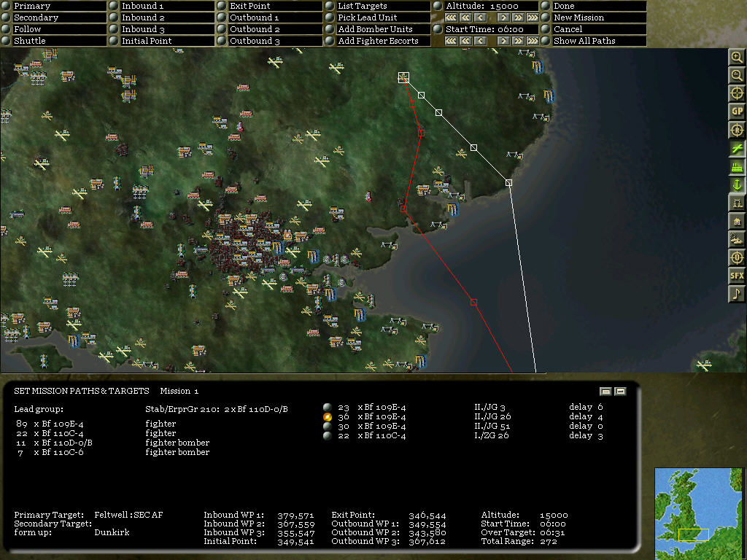Screen dimensions: 747x560
Task: Toggle city building icon in sidebar
Action: point(737,221)
